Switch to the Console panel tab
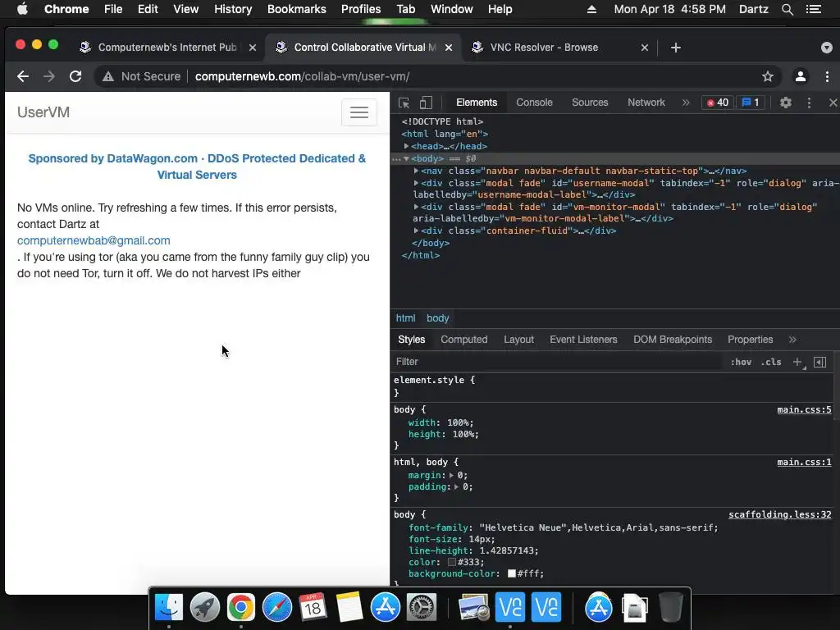840x630 pixels. coord(534,103)
